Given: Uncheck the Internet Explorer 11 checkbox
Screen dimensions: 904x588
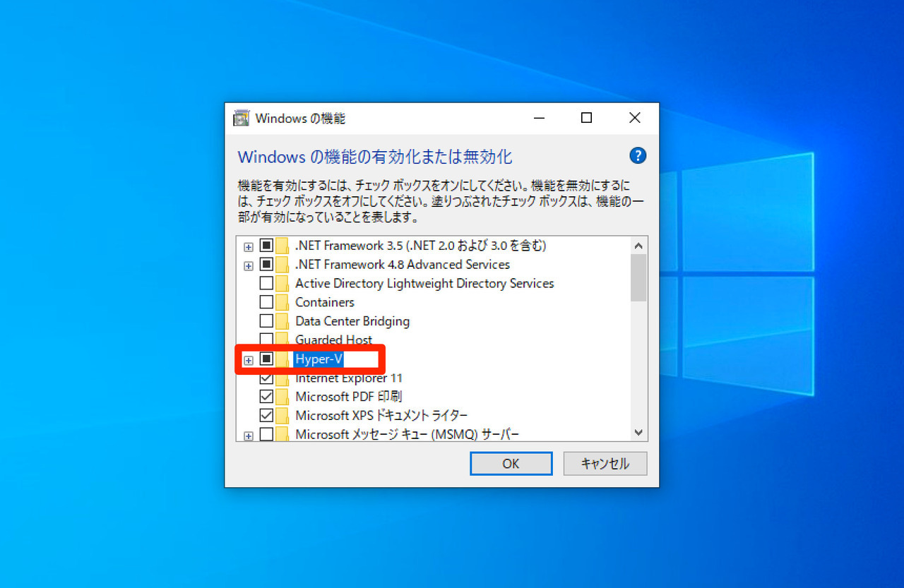Looking at the screenshot, I should pyautogui.click(x=266, y=378).
